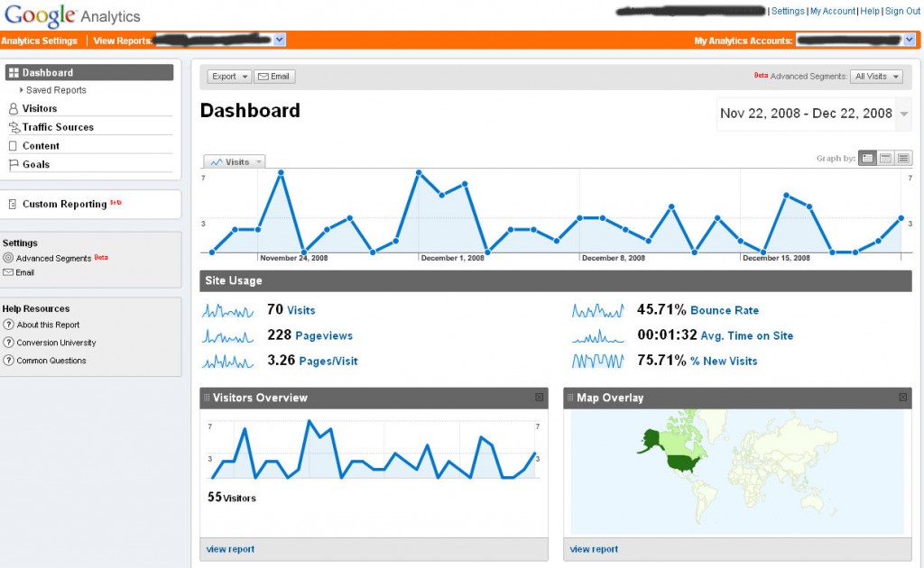Switch graph to the middle density view
This screenshot has height=568, width=924.
click(x=884, y=157)
